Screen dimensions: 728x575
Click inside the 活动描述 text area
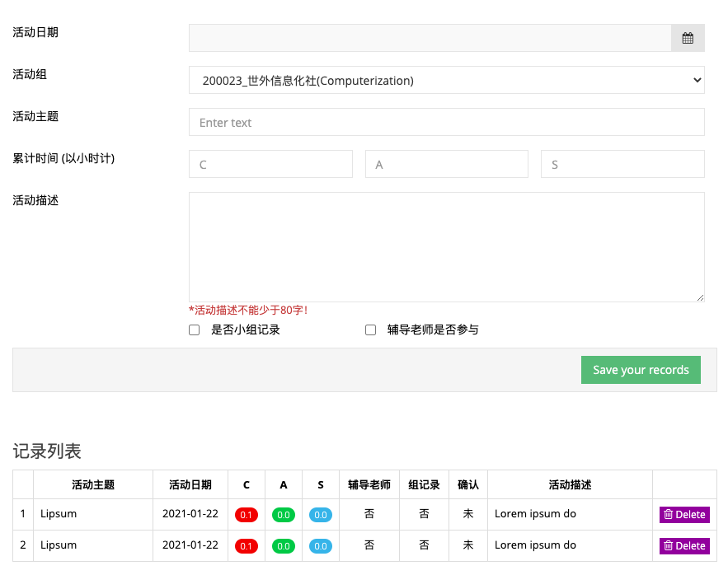[446, 247]
